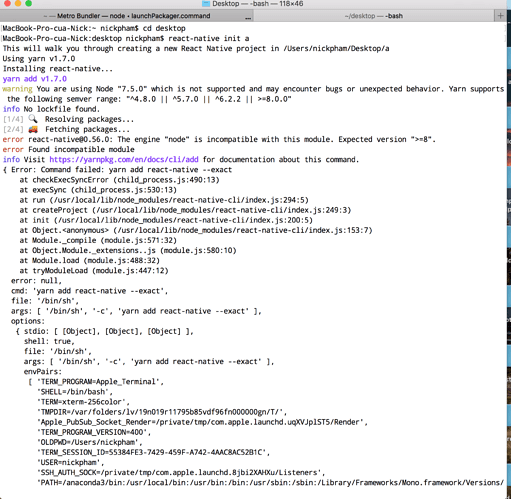Click the 'cd desktop' command line
511x499 pixels.
click(164, 28)
